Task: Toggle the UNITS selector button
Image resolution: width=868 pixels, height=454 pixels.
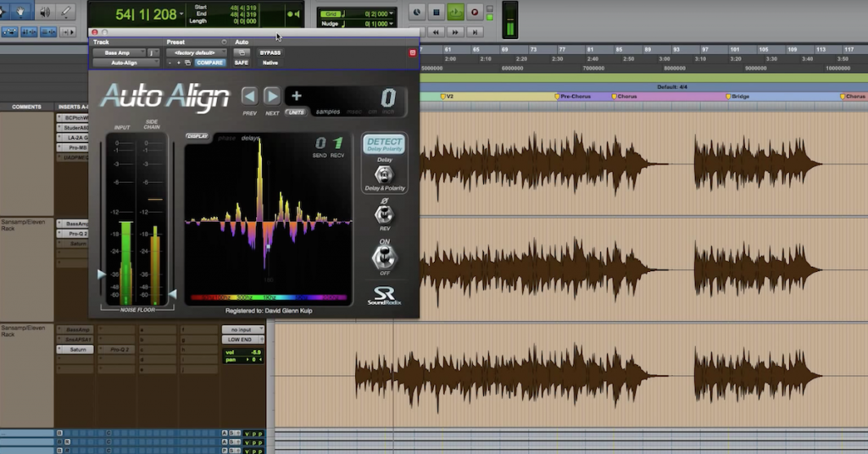Action: pos(296,113)
